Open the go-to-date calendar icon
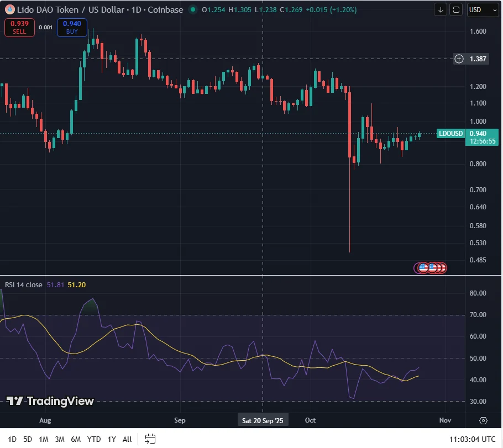Image resolution: width=503 pixels, height=448 pixels. [x=150, y=439]
